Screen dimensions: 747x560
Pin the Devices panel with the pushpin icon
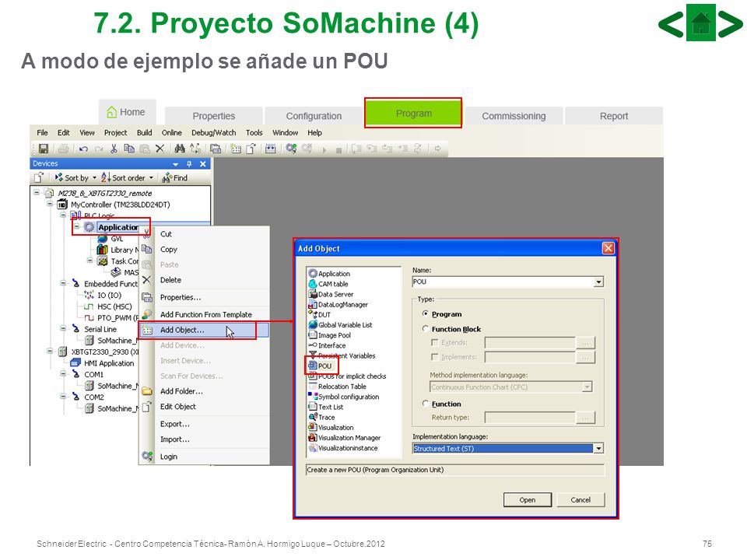pyautogui.click(x=189, y=164)
